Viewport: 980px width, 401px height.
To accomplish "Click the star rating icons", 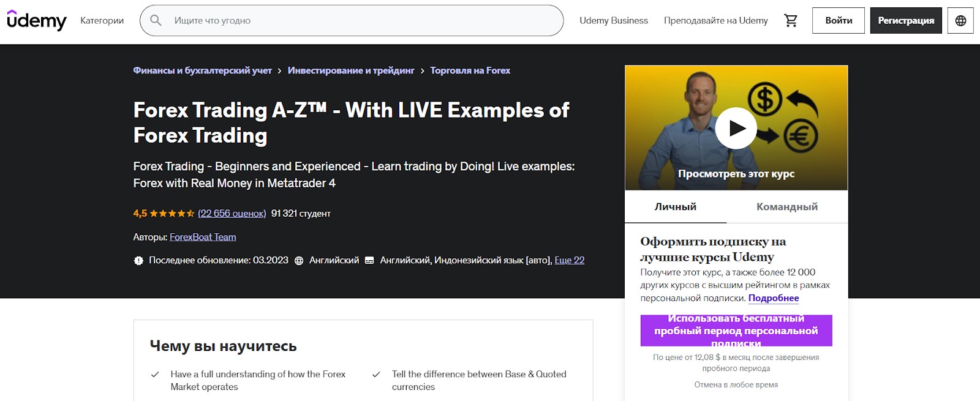I will point(172,213).
